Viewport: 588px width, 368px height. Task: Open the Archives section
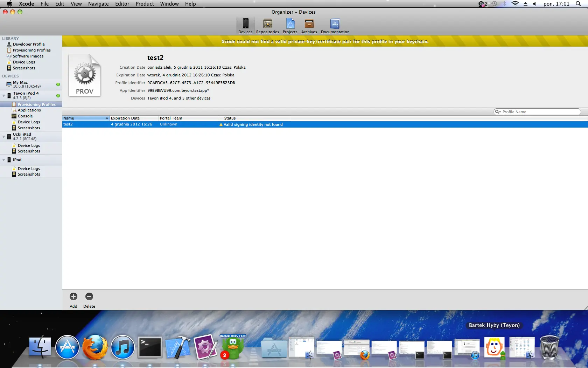click(309, 26)
